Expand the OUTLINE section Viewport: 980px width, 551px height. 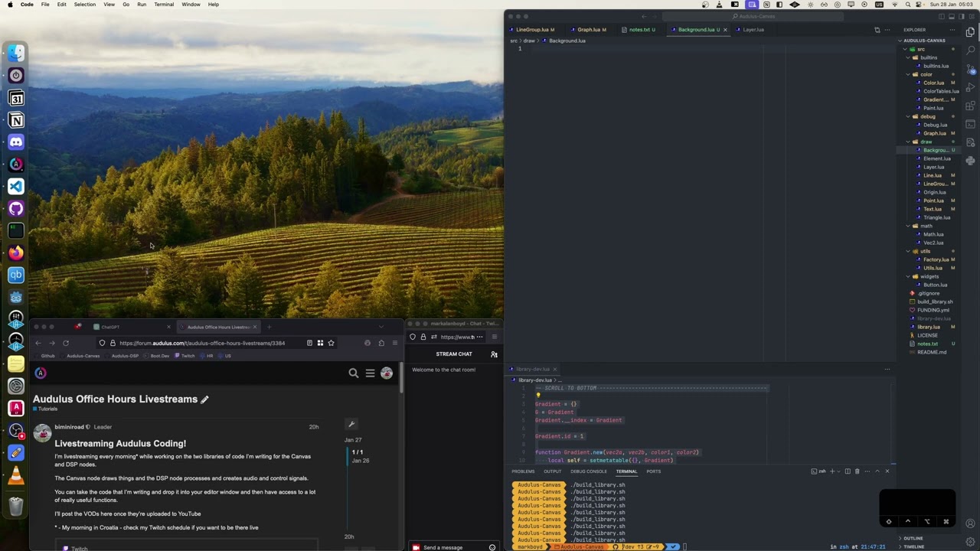tap(913, 538)
